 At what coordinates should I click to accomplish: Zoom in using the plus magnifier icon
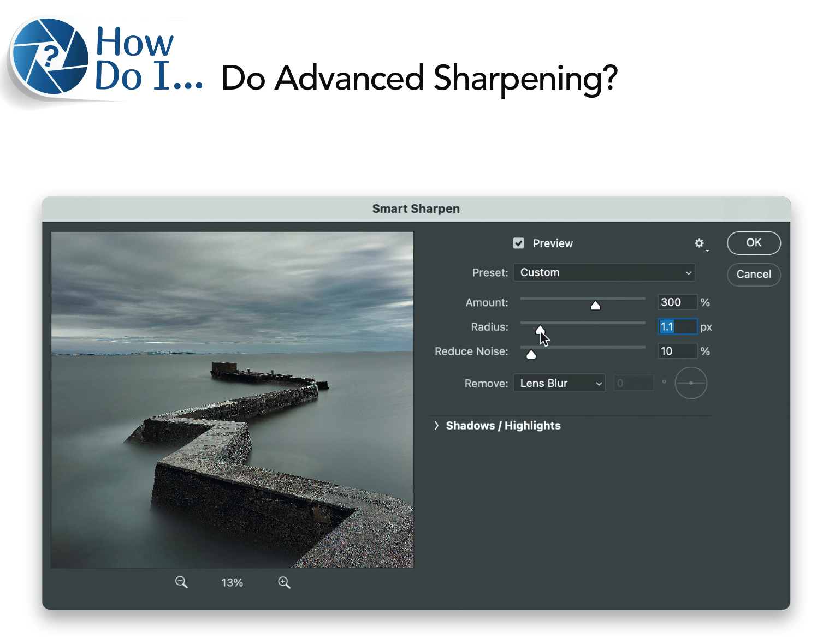click(284, 582)
